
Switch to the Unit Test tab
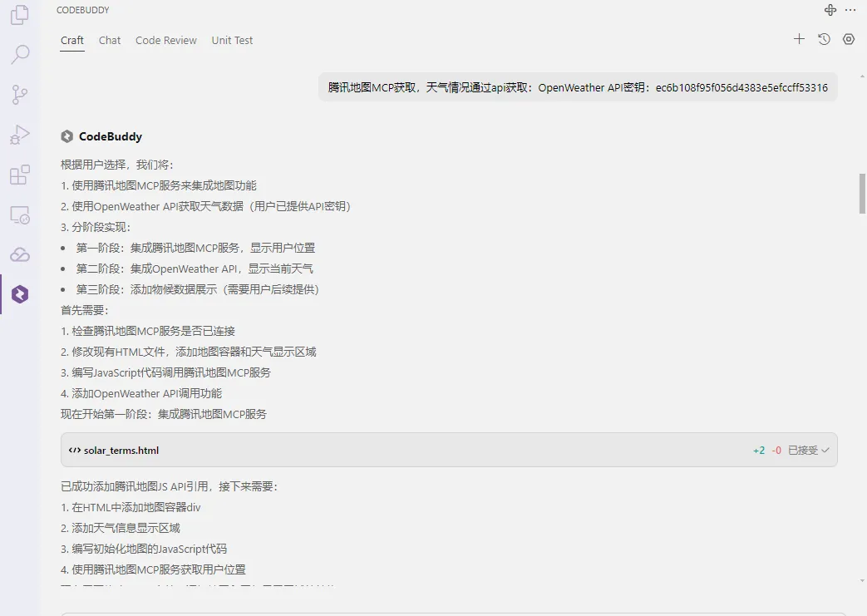coord(232,41)
